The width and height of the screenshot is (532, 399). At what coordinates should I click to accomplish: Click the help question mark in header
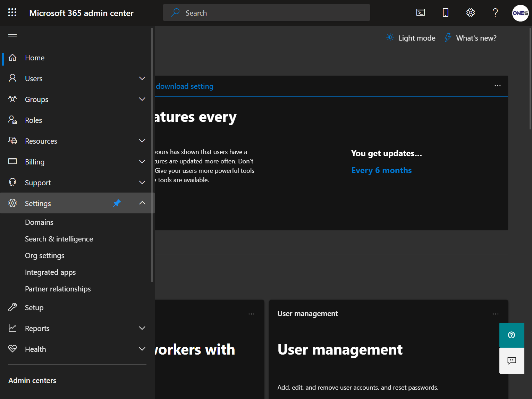[495, 13]
